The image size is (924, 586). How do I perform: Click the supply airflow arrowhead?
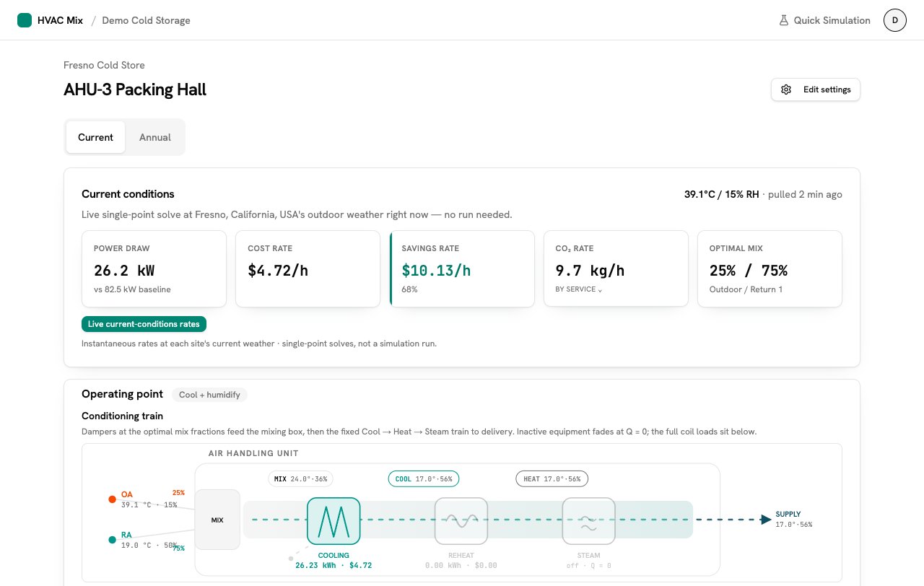pos(766,520)
